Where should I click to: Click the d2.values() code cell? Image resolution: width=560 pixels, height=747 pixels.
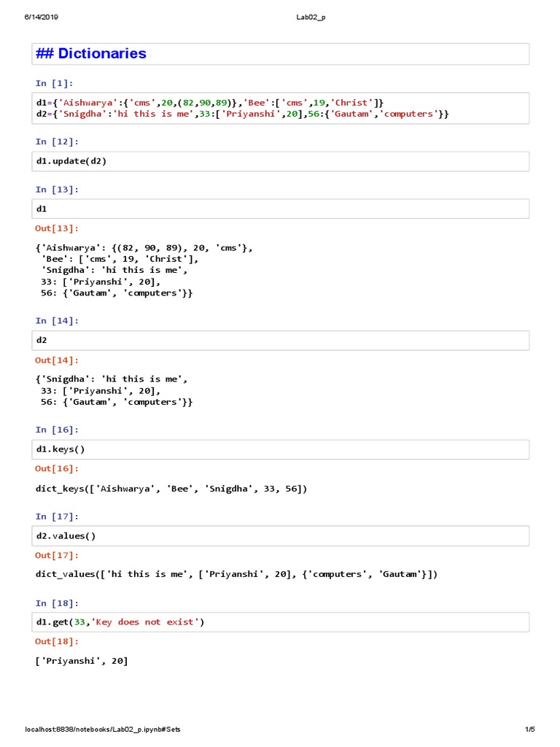point(281,536)
